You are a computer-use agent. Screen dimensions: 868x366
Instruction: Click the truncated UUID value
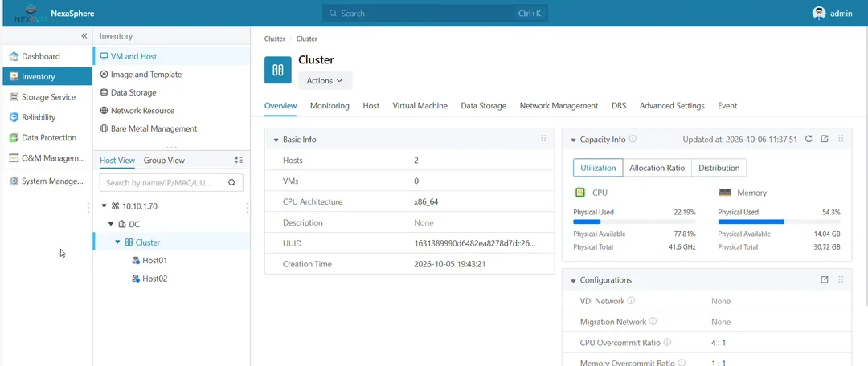click(475, 243)
